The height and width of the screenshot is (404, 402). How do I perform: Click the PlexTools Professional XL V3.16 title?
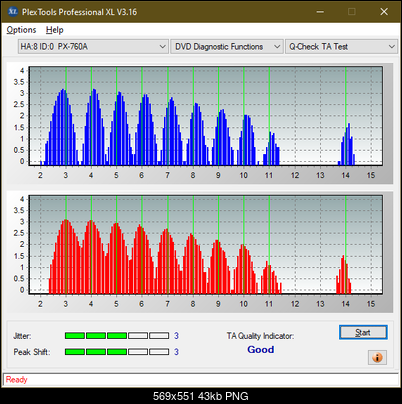click(x=79, y=12)
